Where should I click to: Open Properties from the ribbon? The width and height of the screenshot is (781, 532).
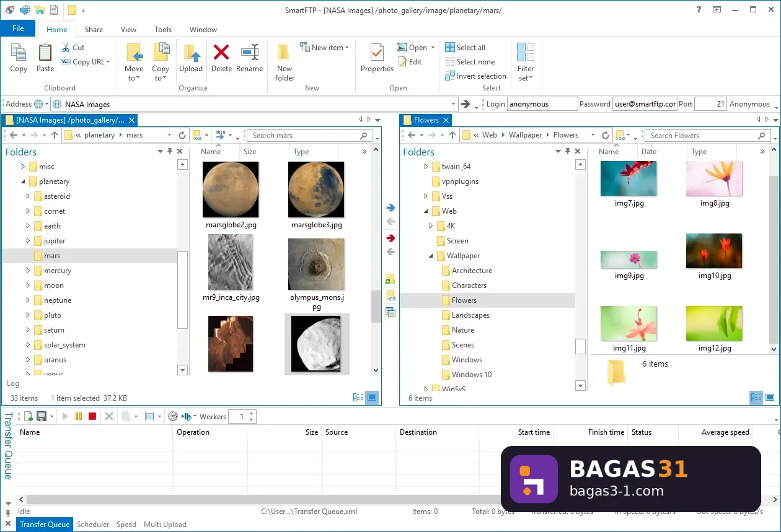[x=377, y=58]
